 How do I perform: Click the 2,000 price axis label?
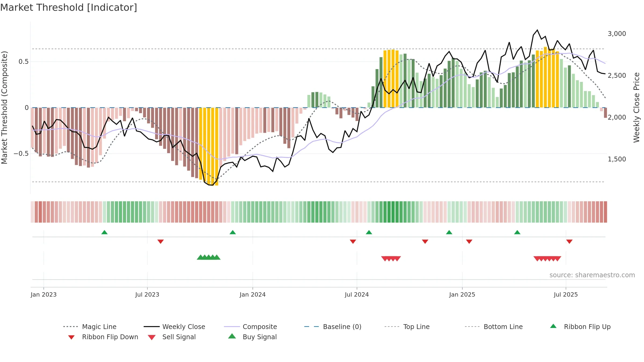pos(617,117)
